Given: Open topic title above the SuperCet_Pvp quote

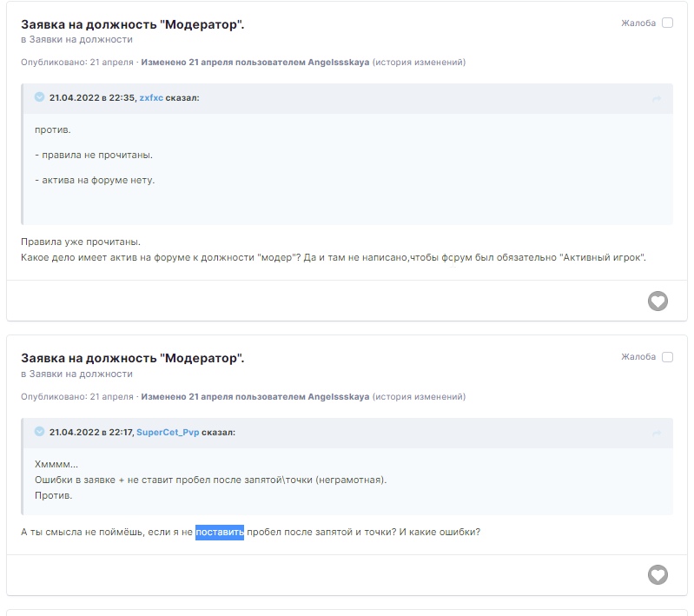Looking at the screenshot, I should (x=132, y=358).
